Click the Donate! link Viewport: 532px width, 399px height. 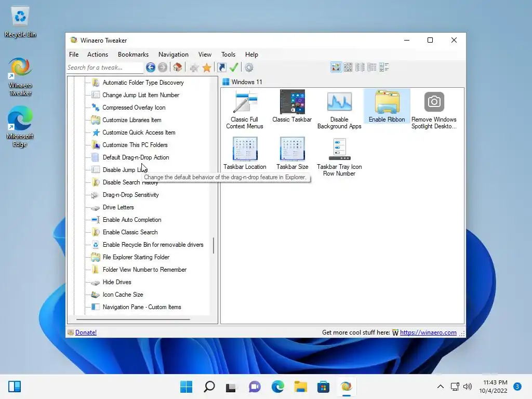(86, 332)
